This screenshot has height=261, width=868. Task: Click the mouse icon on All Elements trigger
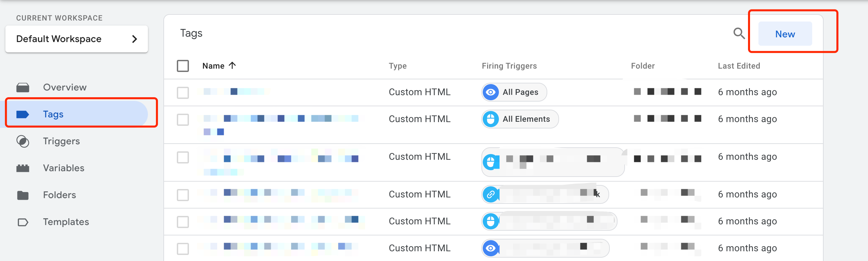coord(490,119)
